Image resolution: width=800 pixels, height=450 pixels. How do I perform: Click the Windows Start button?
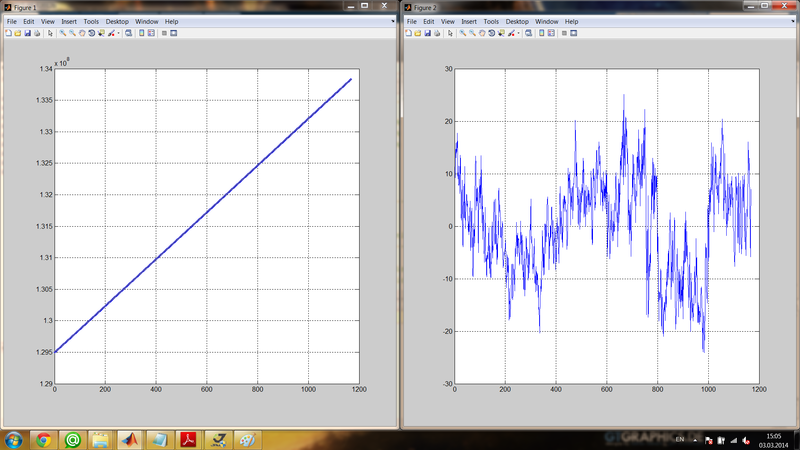tap(14, 439)
